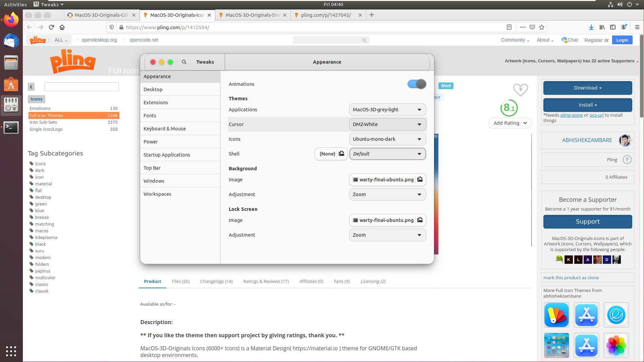Save page to Pocket
The width and height of the screenshot is (644, 362).
(x=532, y=27)
